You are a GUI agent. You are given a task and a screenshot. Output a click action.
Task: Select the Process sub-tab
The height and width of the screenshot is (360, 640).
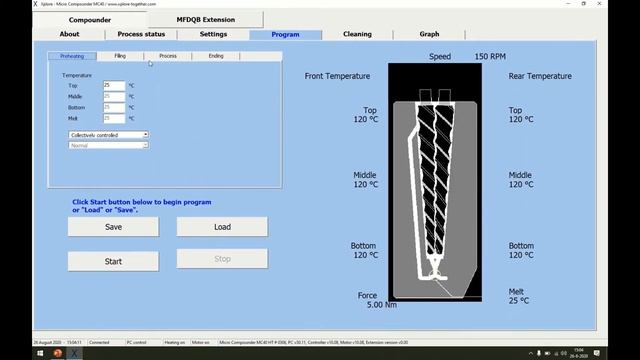[x=168, y=56]
